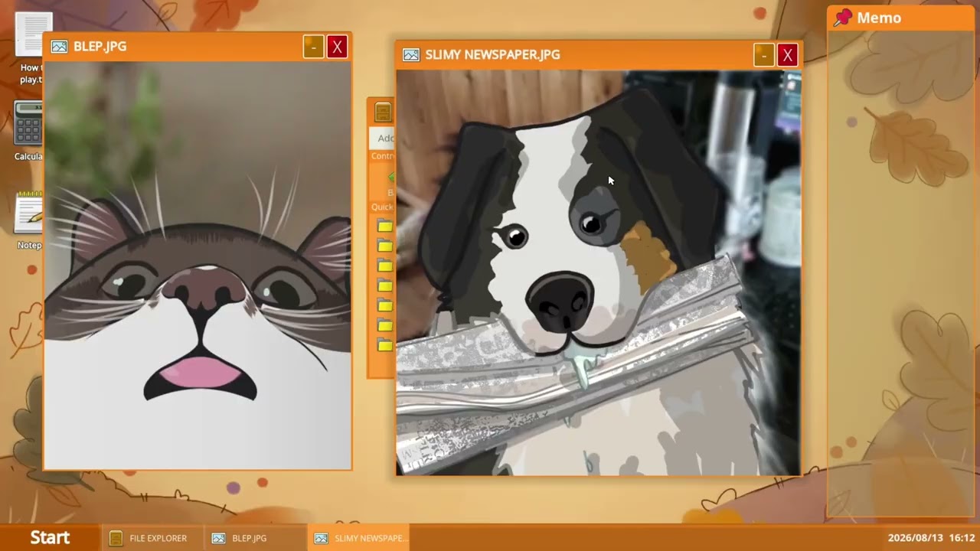Viewport: 980px width, 551px height.
Task: Click the SLIMY NEWSPAPER.JPG window title text
Action: (x=492, y=55)
